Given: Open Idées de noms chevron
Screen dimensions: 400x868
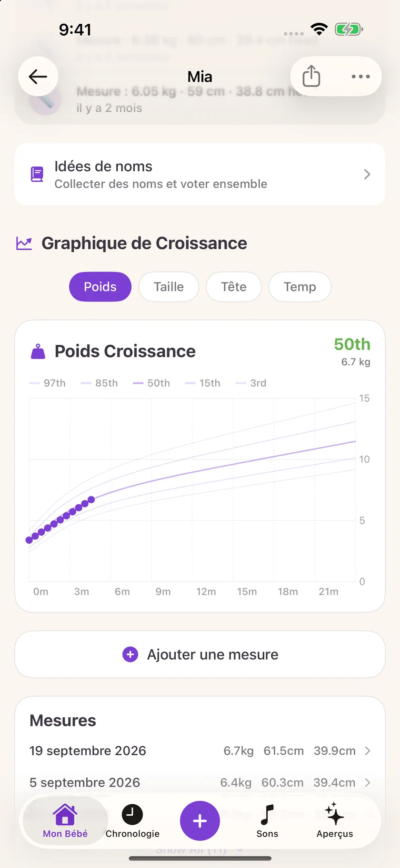Looking at the screenshot, I should click(x=367, y=175).
